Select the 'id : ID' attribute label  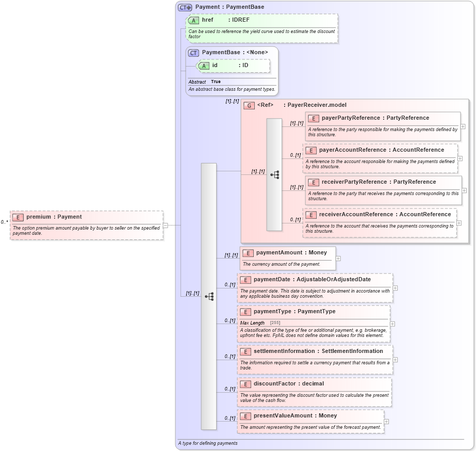[230, 66]
